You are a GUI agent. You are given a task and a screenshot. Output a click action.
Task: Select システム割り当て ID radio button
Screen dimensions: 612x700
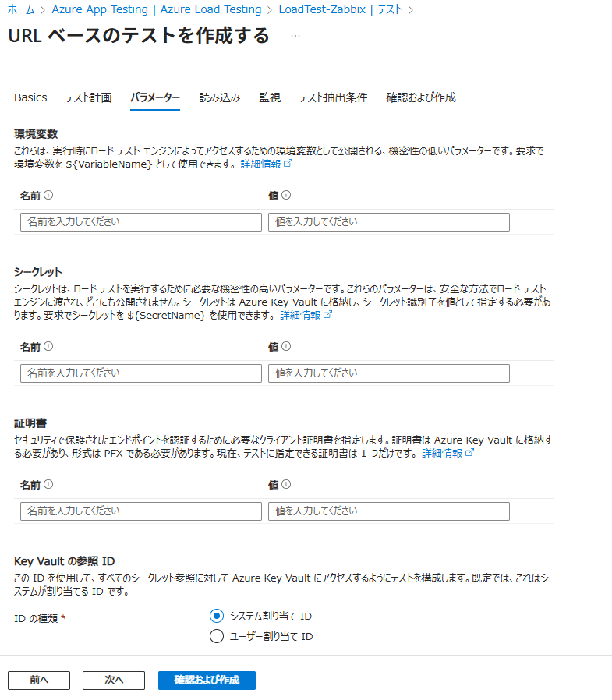pos(218,617)
